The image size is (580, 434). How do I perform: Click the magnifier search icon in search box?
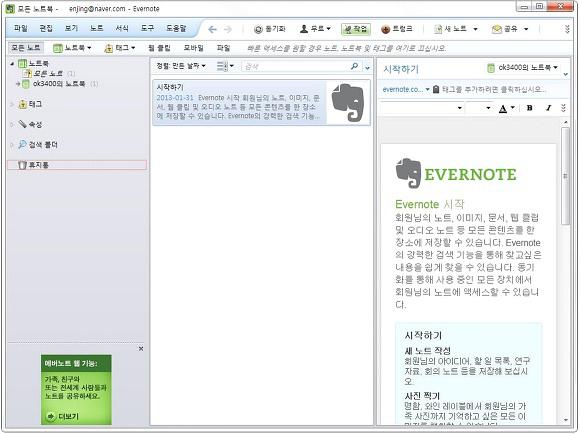click(354, 66)
